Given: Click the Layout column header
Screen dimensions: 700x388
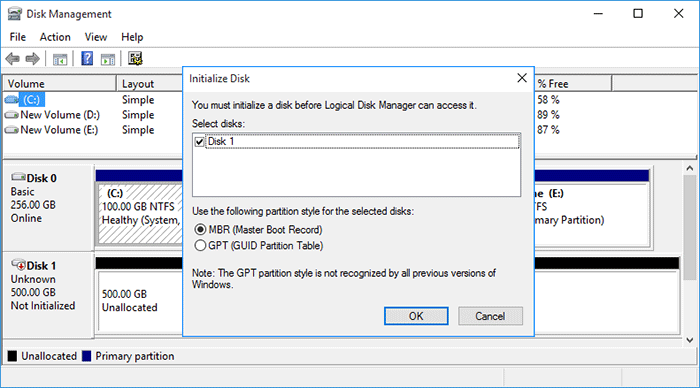Looking at the screenshot, I should tap(150, 83).
